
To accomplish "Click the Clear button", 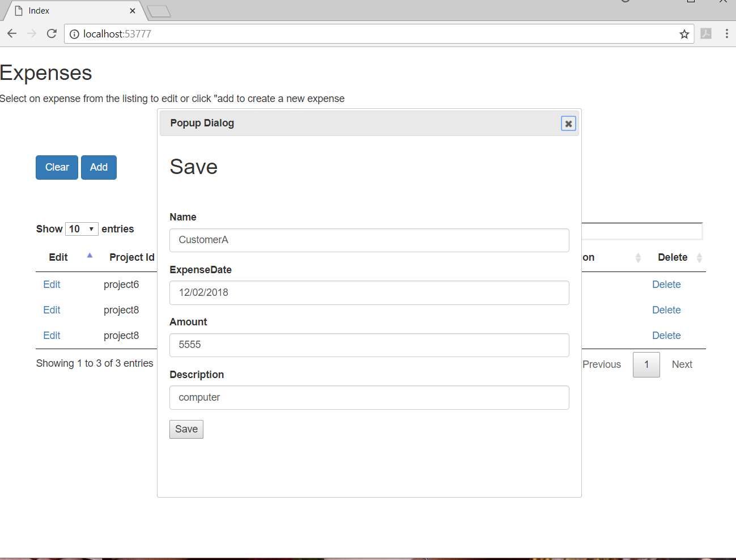I will click(57, 167).
